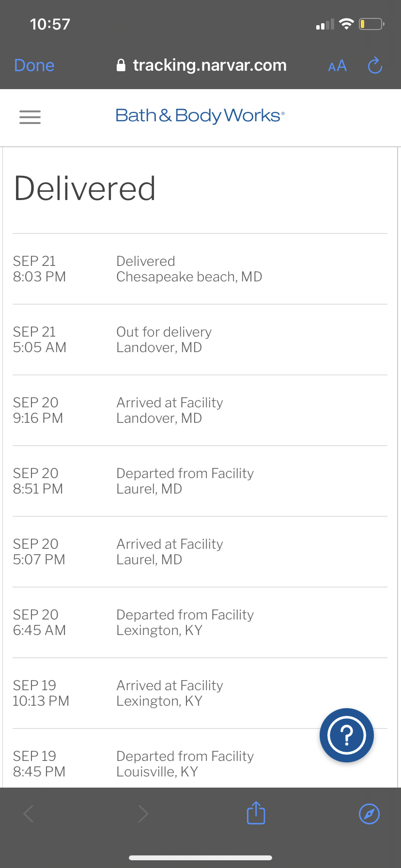
Task: Tap the Bath & Body Works logo
Action: (x=200, y=116)
